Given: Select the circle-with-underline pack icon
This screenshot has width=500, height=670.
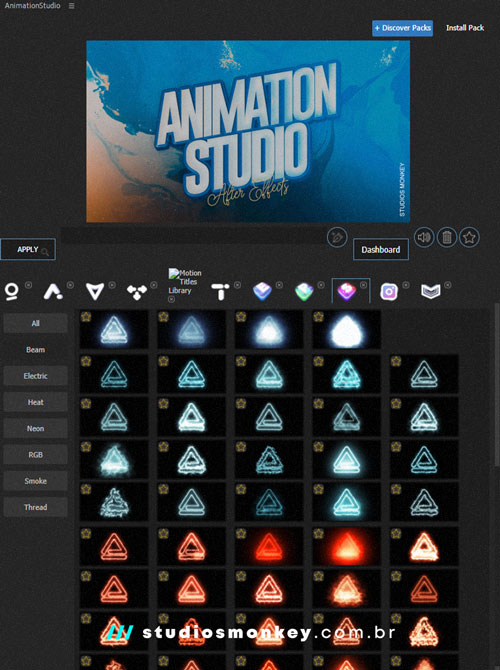Looking at the screenshot, I should [12, 292].
